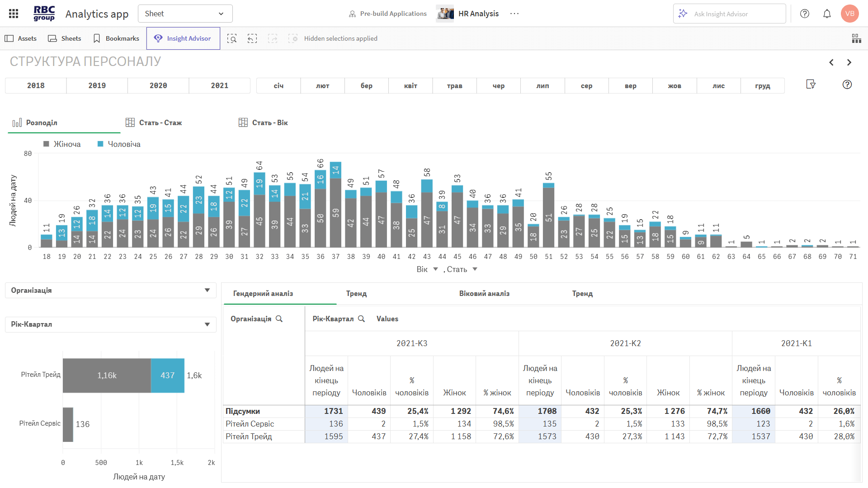Go to the next sheet arrow
This screenshot has height=488, width=868.
click(x=849, y=62)
